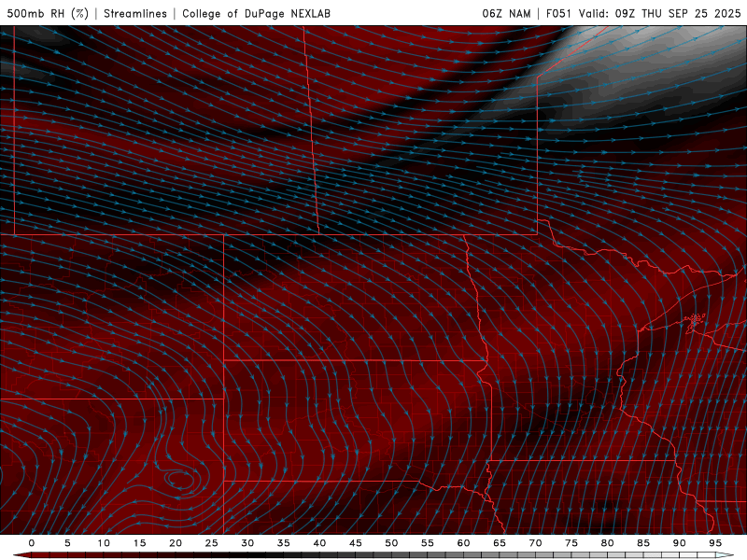Click the '65' legend value
This screenshot has height=560, width=747.
coord(500,543)
